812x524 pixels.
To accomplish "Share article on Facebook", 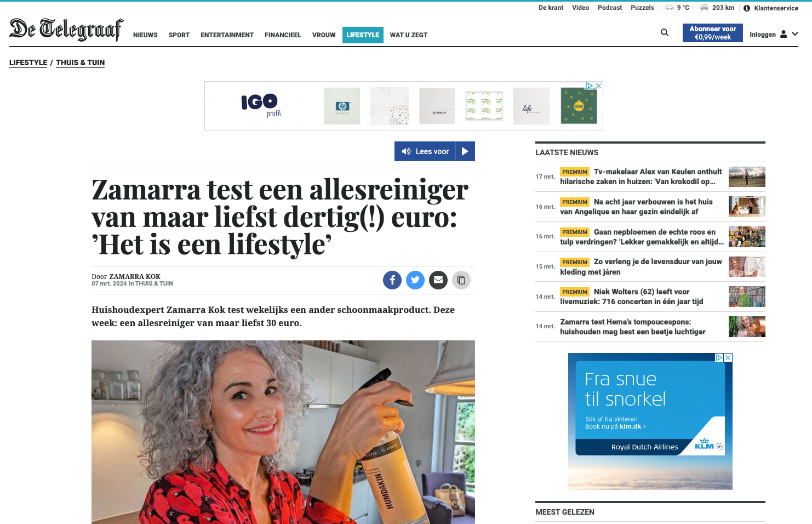I will 392,280.
